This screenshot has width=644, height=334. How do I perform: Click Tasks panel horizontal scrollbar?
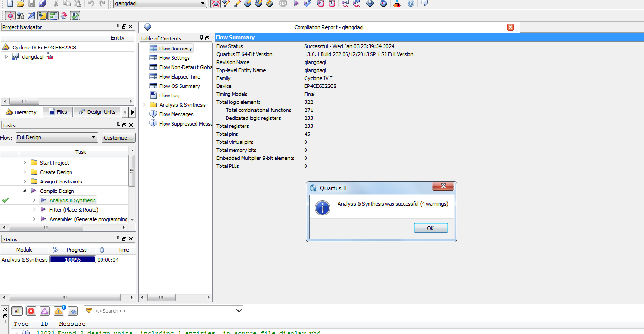click(46, 227)
